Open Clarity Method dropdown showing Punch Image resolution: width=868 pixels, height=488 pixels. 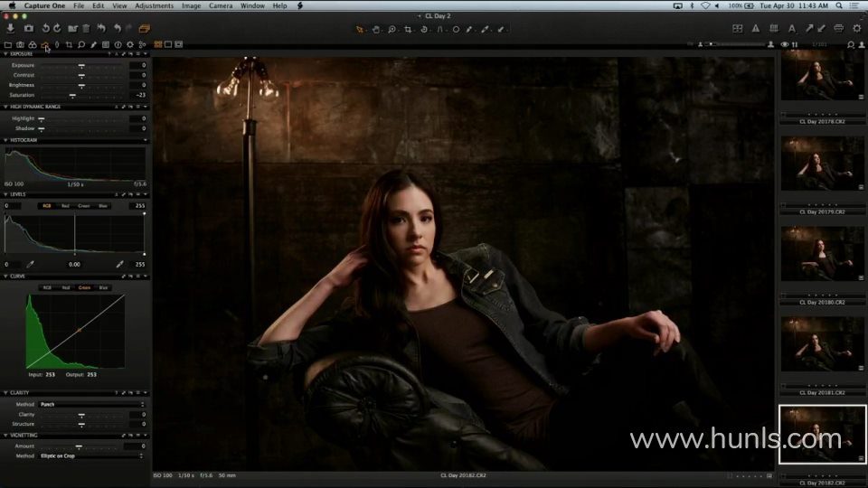coord(92,405)
